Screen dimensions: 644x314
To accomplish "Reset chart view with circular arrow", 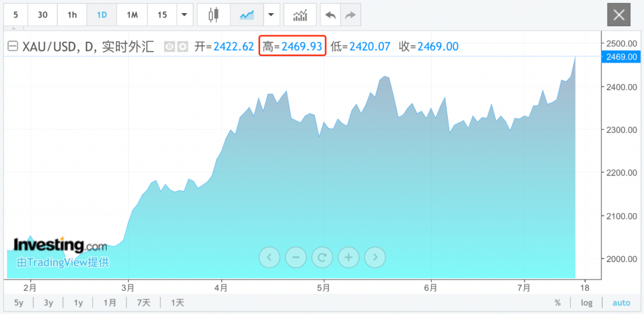I will pos(322,257).
